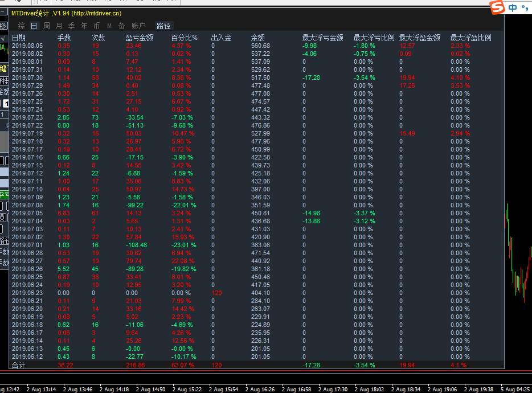This screenshot has width=532, height=393.
Task: Click the -23.01 % percentage cell
Action: point(184,245)
